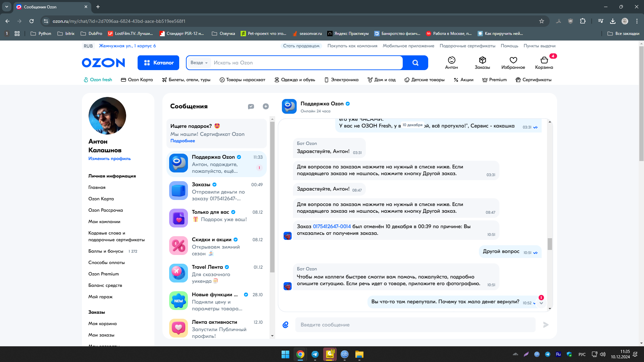Open Детские товары category
The height and width of the screenshot is (362, 644).
click(x=425, y=80)
